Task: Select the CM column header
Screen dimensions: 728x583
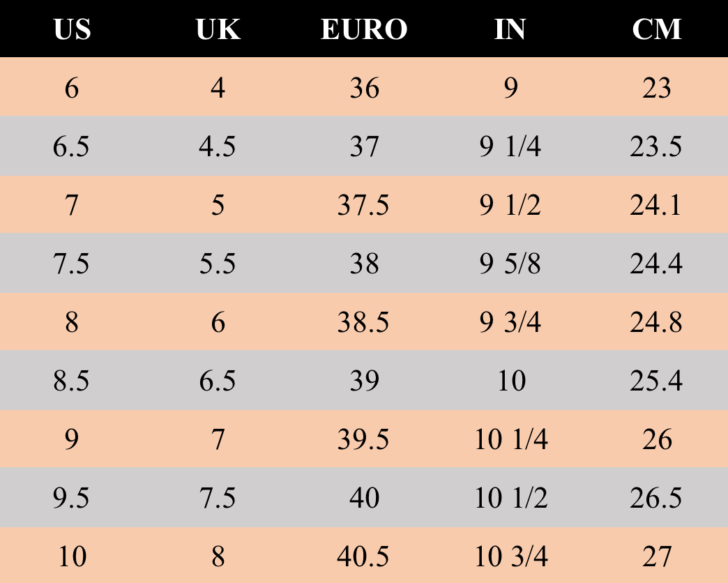Action: pos(656,29)
